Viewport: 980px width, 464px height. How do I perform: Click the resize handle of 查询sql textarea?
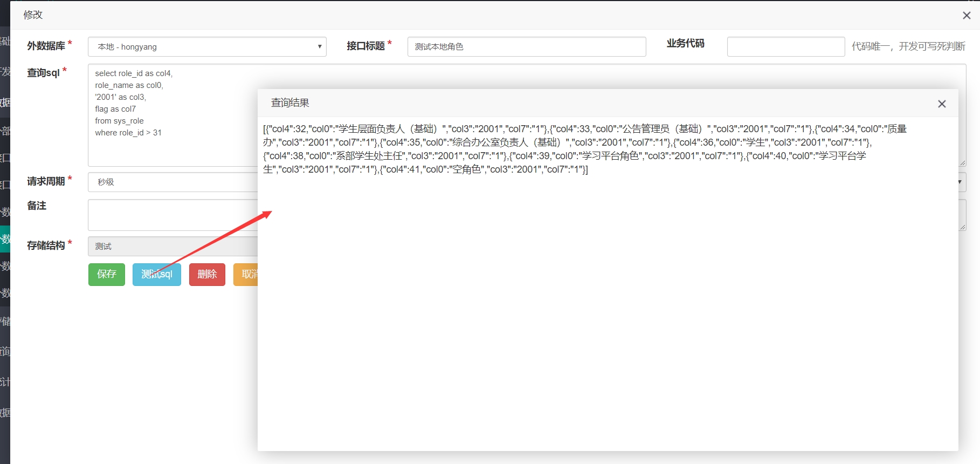click(x=962, y=163)
